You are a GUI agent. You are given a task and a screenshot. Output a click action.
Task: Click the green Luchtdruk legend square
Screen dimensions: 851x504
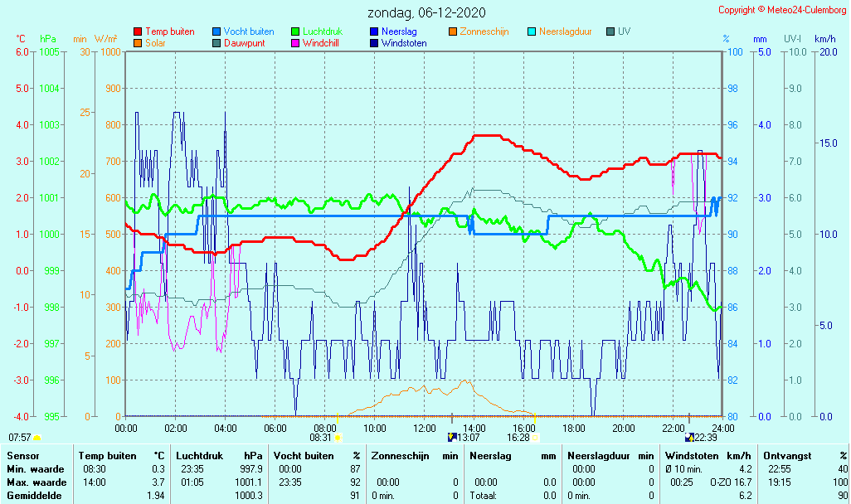[x=295, y=31]
